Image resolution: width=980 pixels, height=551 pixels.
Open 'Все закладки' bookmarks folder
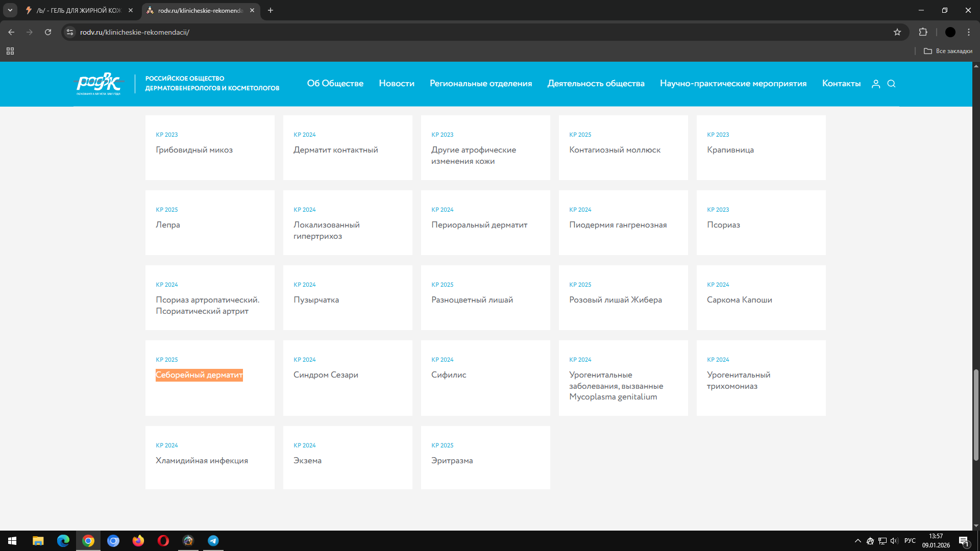coord(948,51)
